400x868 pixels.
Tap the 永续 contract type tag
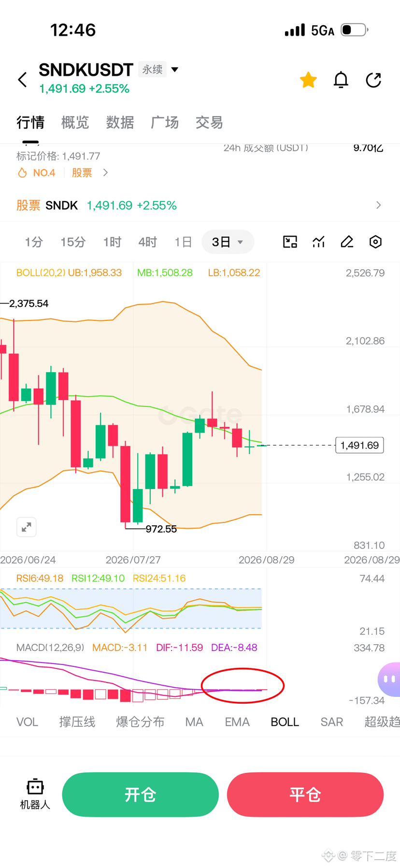tap(152, 70)
